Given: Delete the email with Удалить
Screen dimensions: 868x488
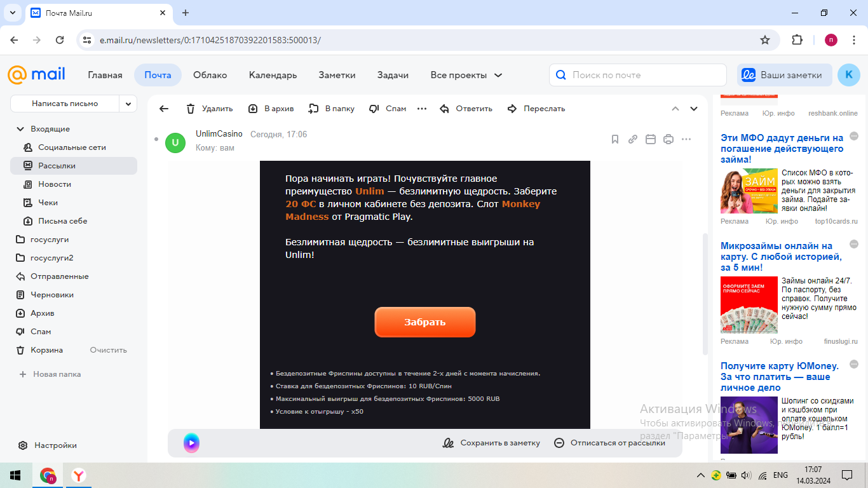Looking at the screenshot, I should coord(210,109).
